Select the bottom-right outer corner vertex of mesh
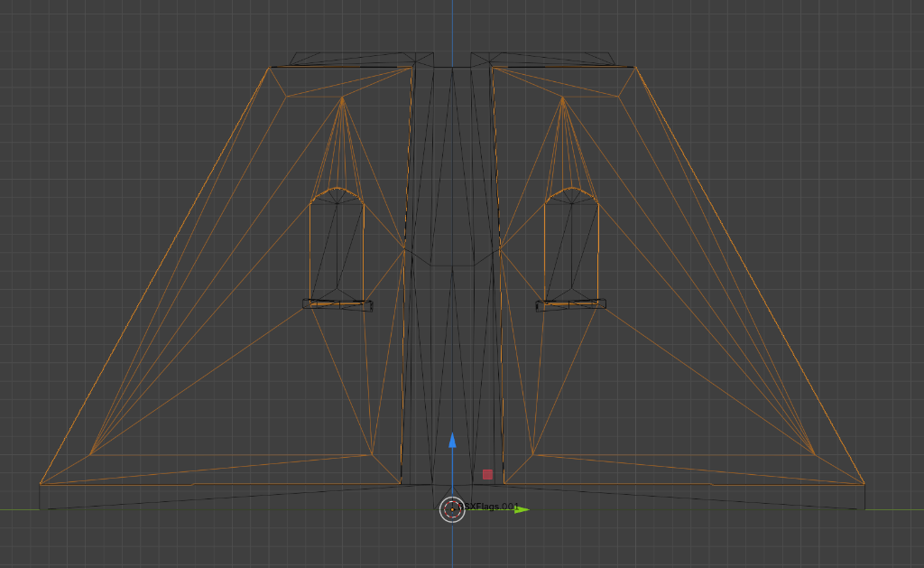Viewport: 924px width, 568px height. coord(864,484)
